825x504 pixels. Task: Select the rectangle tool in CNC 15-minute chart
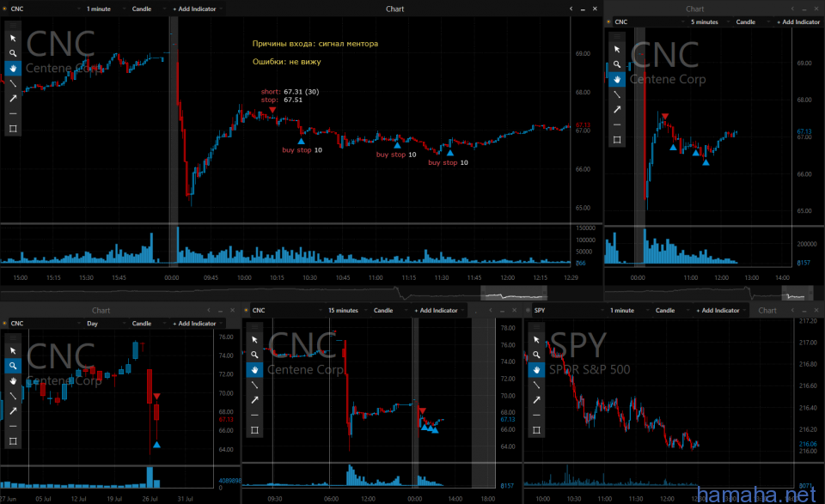point(254,430)
